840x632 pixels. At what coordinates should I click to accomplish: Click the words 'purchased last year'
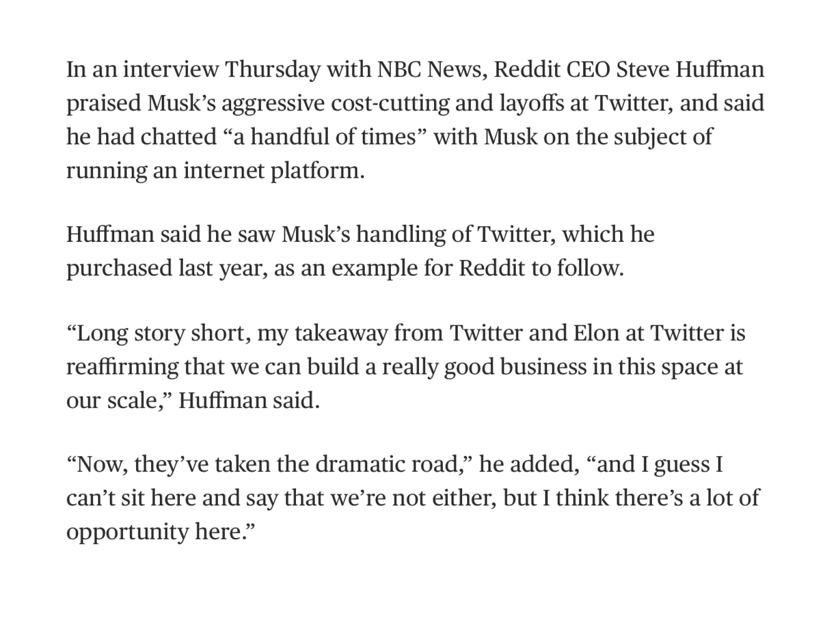[164, 269]
